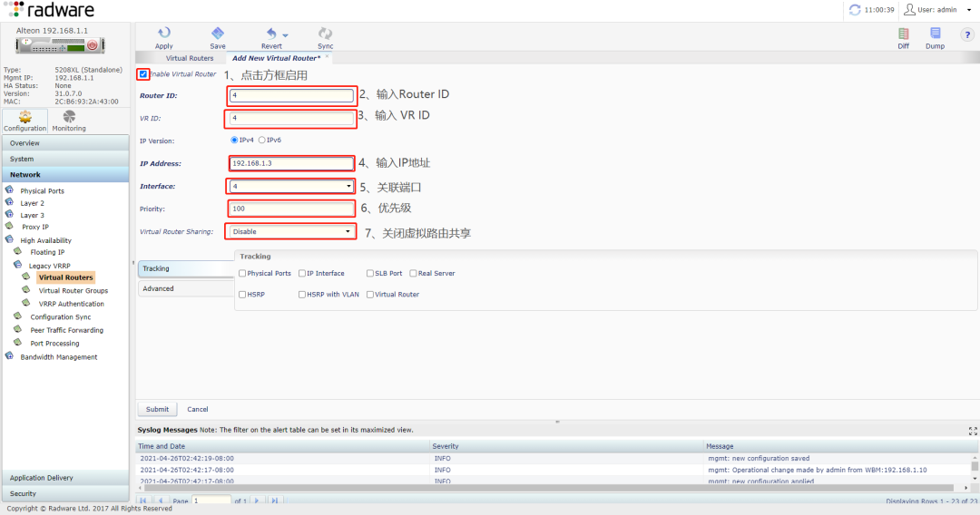
Task: Click the Apply toolbar icon
Action: (x=163, y=34)
